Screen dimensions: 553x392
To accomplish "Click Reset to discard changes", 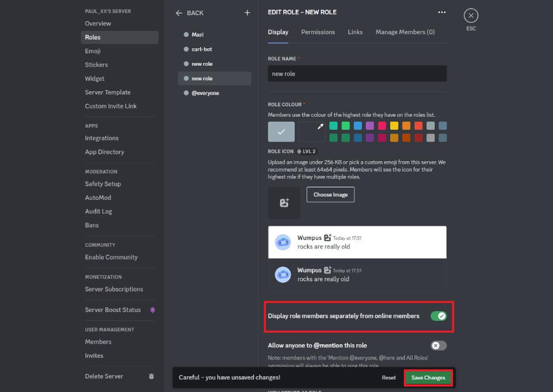I will (389, 378).
